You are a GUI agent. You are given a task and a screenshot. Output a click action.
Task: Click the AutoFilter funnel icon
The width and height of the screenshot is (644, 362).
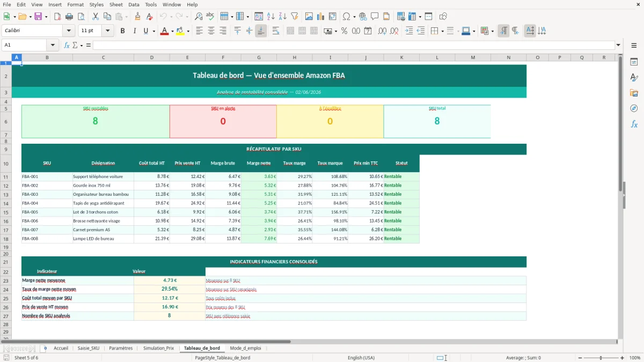[294, 17]
